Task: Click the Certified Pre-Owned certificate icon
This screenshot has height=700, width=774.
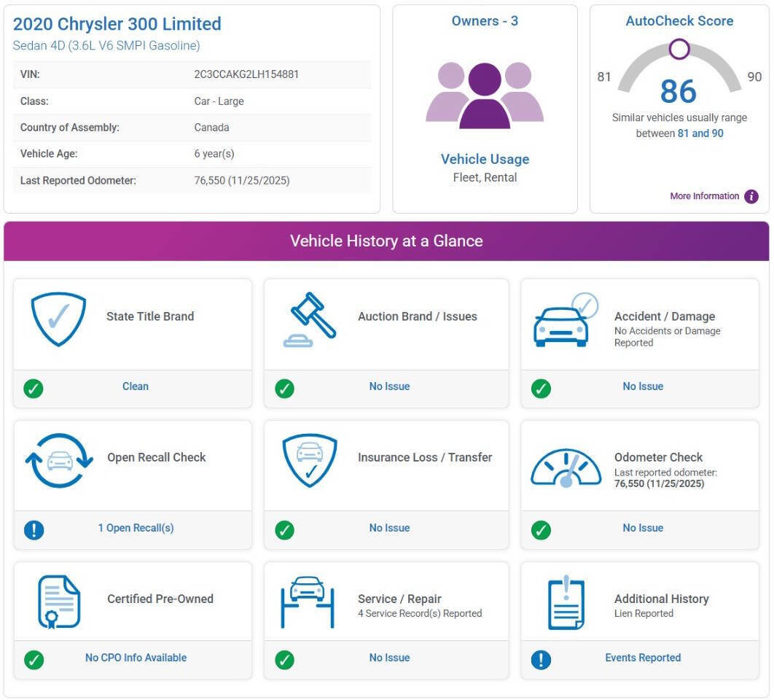Action: [58, 602]
